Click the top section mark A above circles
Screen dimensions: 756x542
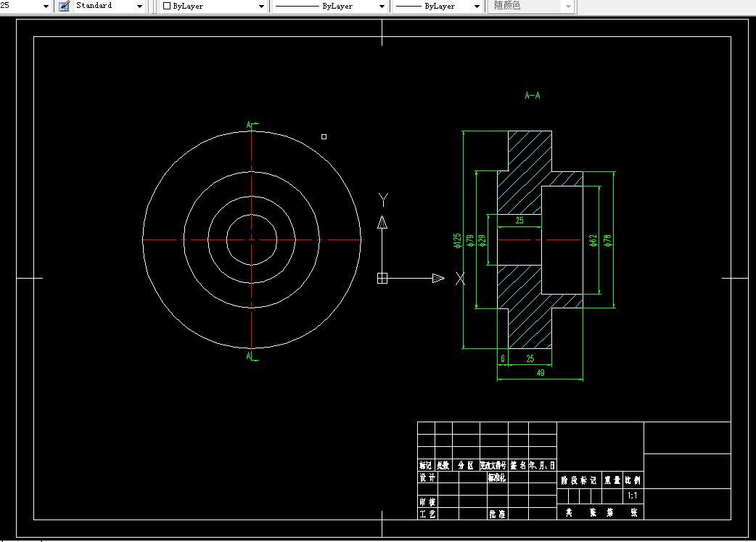click(x=249, y=126)
